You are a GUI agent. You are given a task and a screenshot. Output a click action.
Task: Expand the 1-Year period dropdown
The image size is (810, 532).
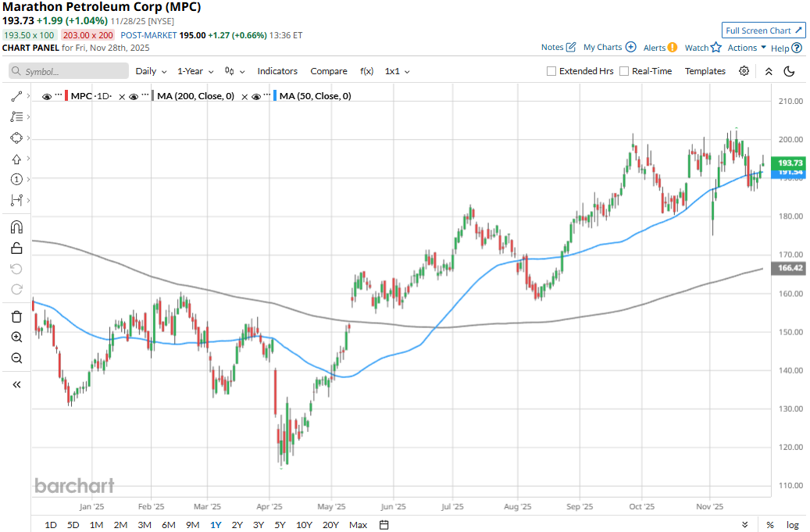click(x=194, y=71)
